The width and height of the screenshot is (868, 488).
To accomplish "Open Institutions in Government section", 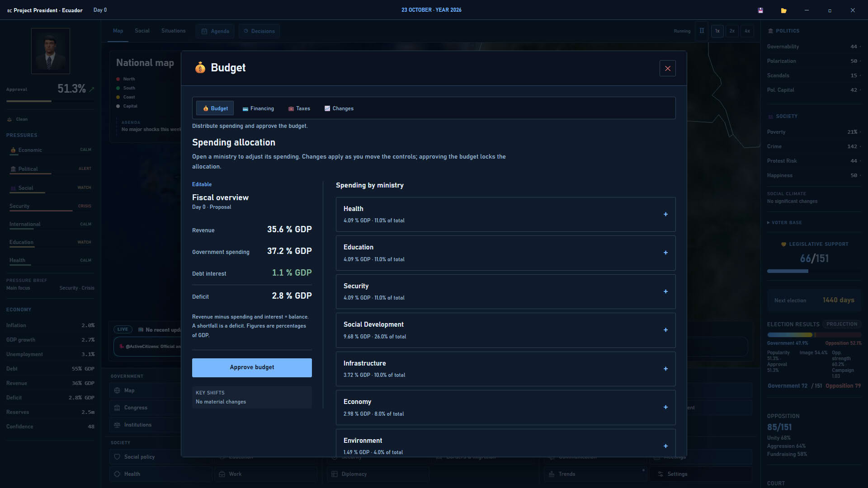I will point(145,425).
